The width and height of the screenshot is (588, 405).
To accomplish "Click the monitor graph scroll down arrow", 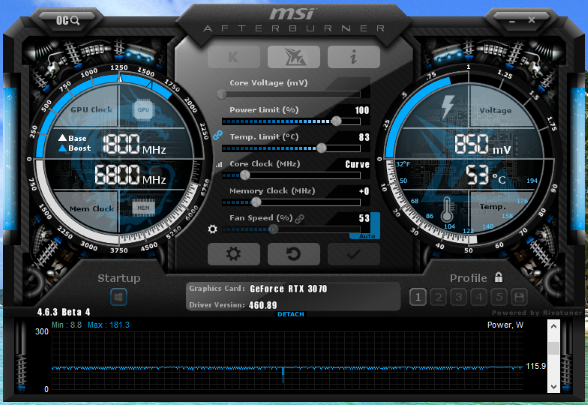I will (553, 386).
